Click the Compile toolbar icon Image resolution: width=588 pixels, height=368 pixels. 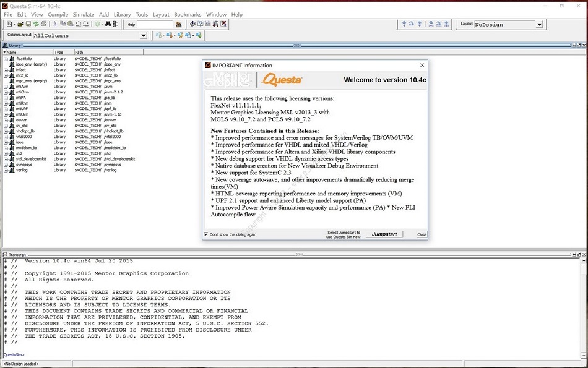click(192, 24)
